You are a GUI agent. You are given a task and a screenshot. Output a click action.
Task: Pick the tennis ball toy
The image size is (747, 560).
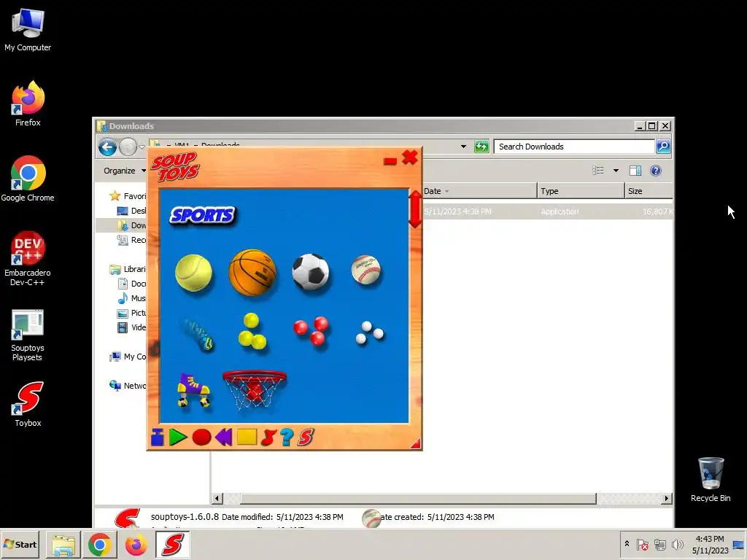tap(193, 273)
